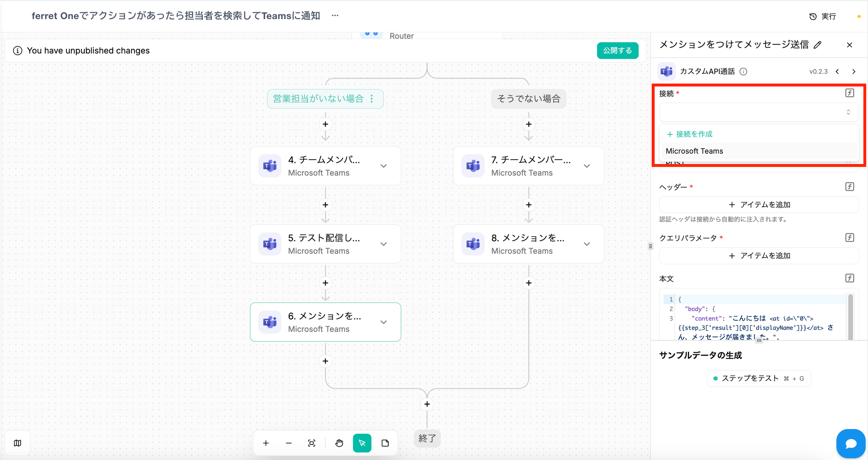Image resolution: width=868 pixels, height=460 pixels.
Task: Expand step 4 チームメンバー chevron
Action: 384,166
